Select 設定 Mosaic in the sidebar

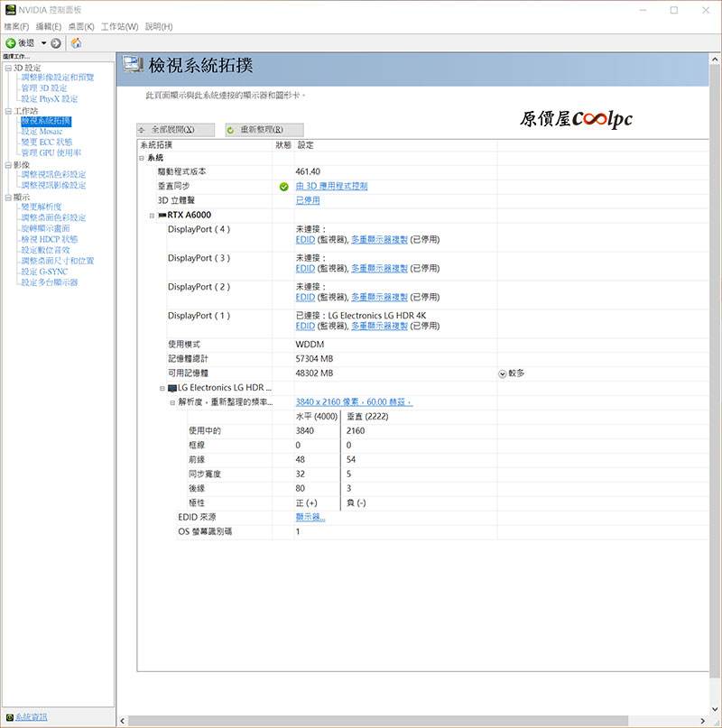[42, 132]
